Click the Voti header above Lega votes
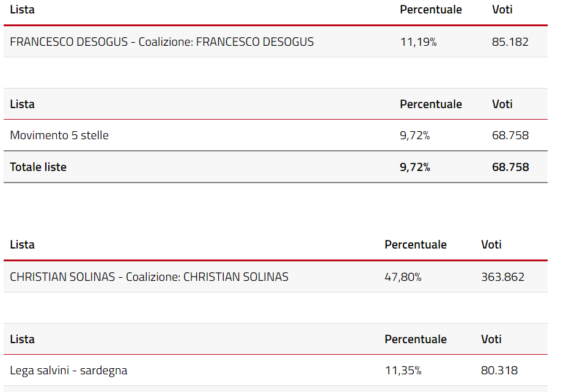 click(x=491, y=339)
